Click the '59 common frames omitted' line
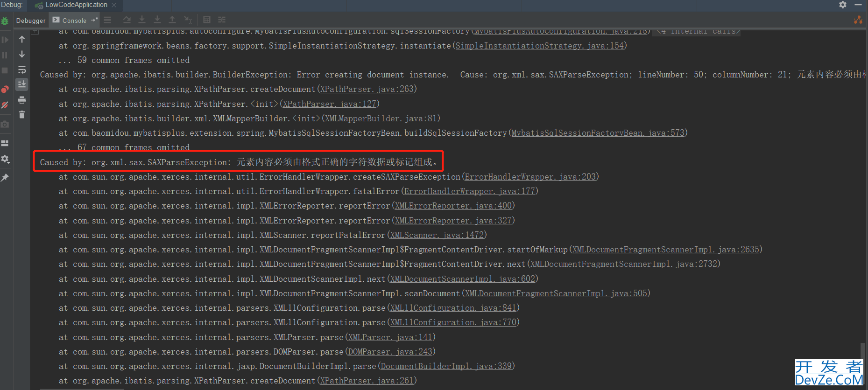The image size is (868, 390). click(124, 60)
